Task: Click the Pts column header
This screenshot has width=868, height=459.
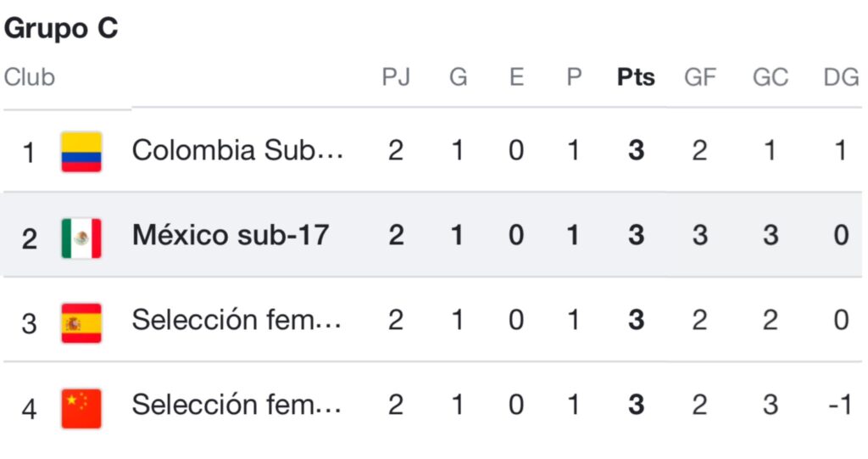Action: tap(636, 77)
